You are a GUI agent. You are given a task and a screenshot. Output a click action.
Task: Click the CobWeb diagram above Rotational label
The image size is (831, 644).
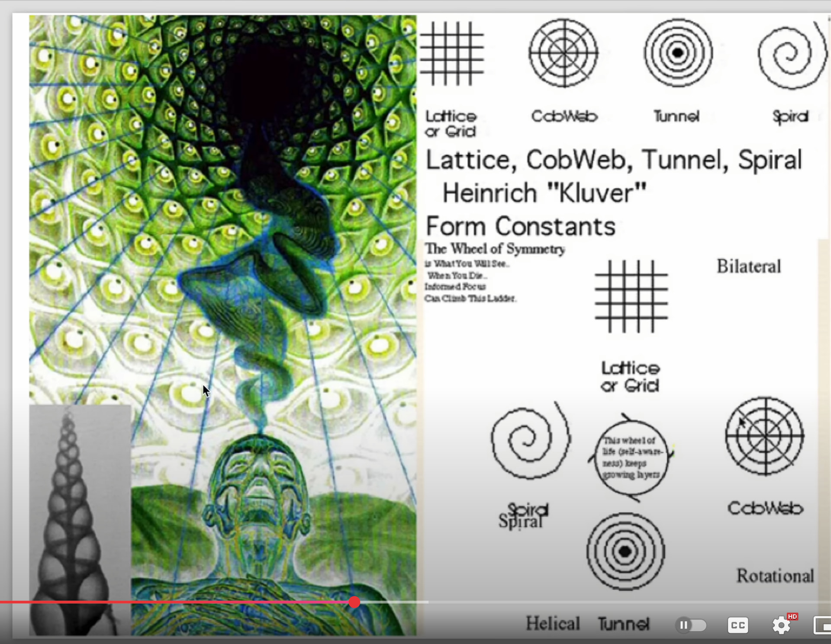(x=765, y=436)
